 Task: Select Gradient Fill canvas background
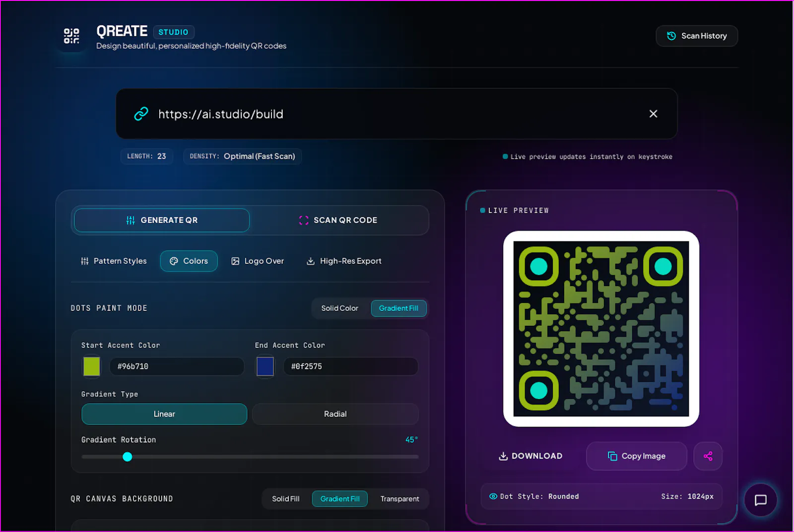(340, 499)
